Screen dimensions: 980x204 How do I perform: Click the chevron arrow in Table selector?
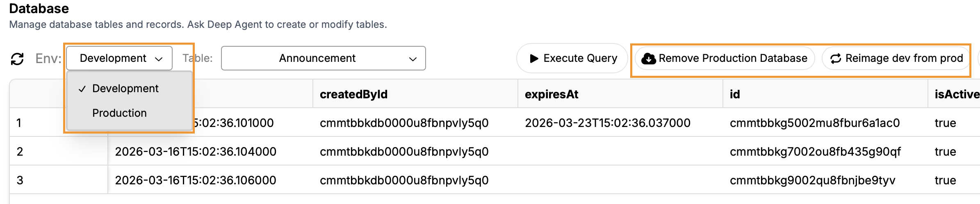click(413, 59)
